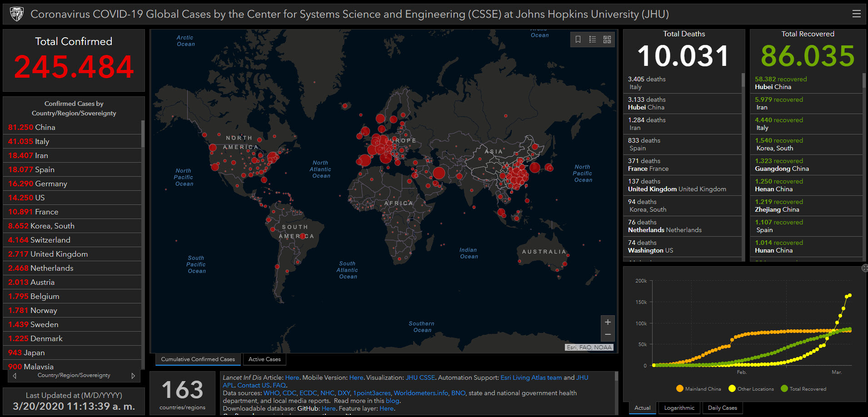
Task: Open the map bookmarks icon
Action: [x=578, y=40]
